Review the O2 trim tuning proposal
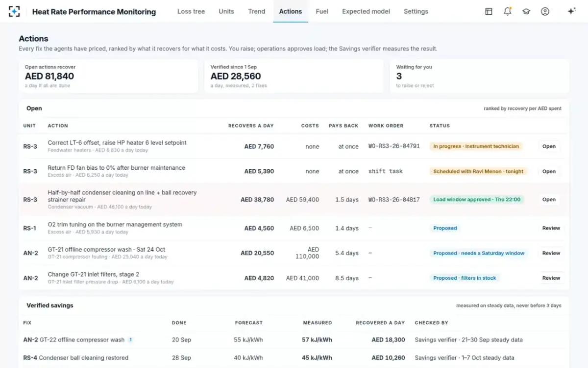Image resolution: width=588 pixels, height=368 pixels. (x=551, y=228)
